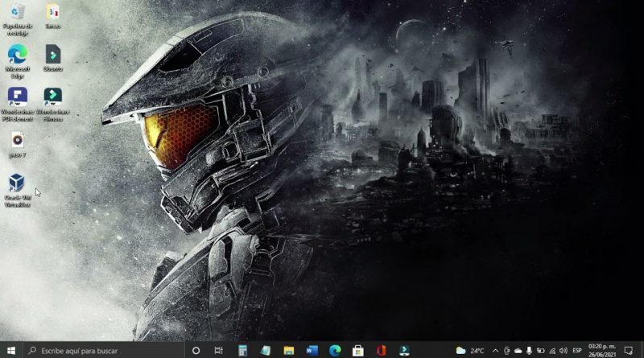Select the paso 7 file on the desktop
Image resolution: width=644 pixels, height=358 pixels.
(x=17, y=145)
